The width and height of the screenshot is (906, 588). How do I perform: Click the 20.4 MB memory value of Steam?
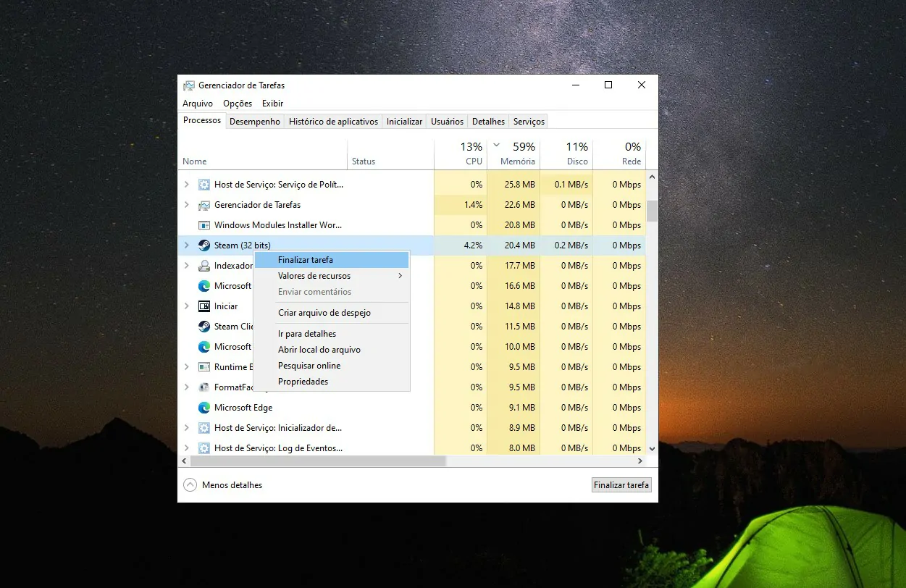point(520,245)
